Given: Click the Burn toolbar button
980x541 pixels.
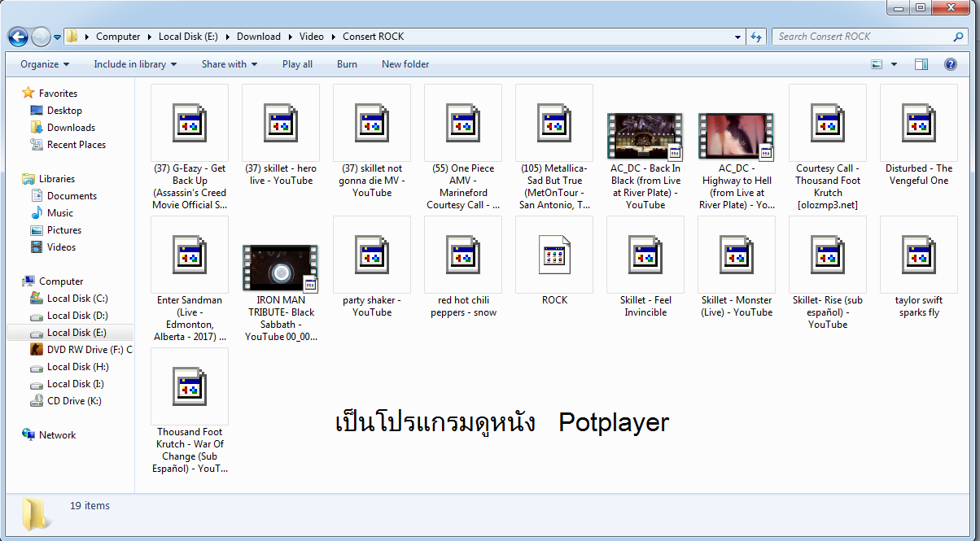Looking at the screenshot, I should pyautogui.click(x=347, y=64).
